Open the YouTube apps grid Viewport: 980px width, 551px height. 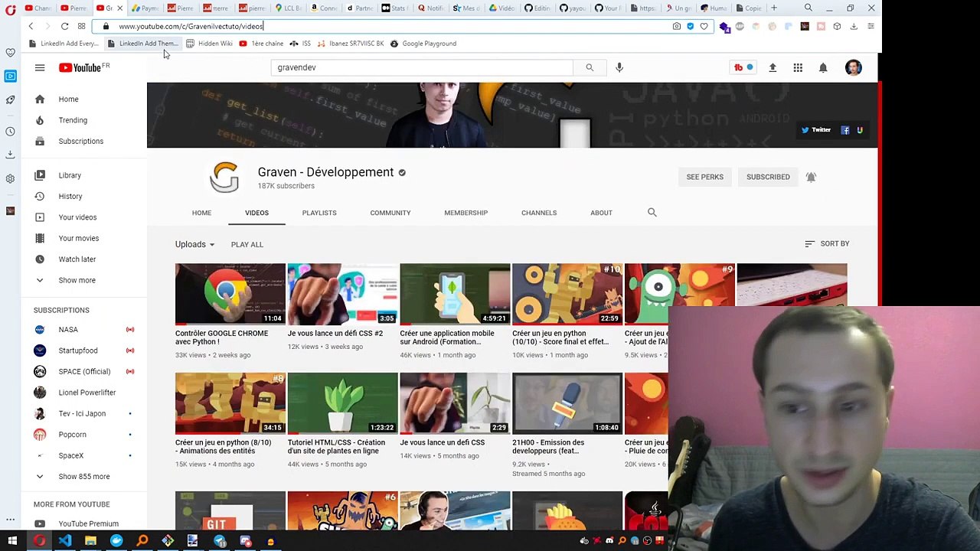798,67
